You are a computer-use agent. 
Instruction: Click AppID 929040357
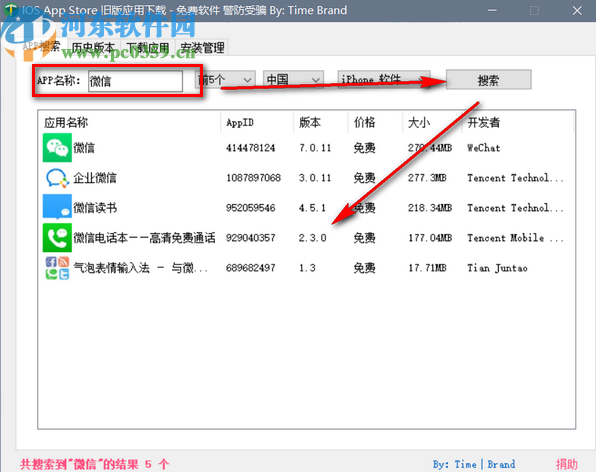250,238
